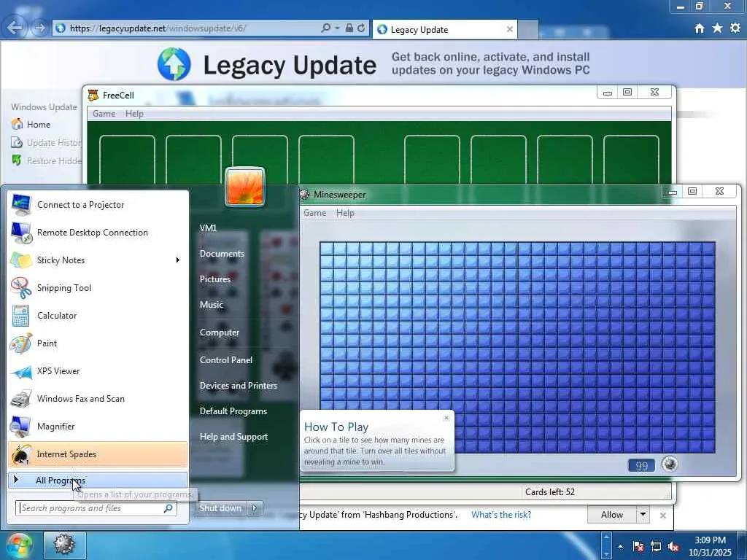Open Documents from Start menu
This screenshot has width=747, height=560.
[222, 254]
